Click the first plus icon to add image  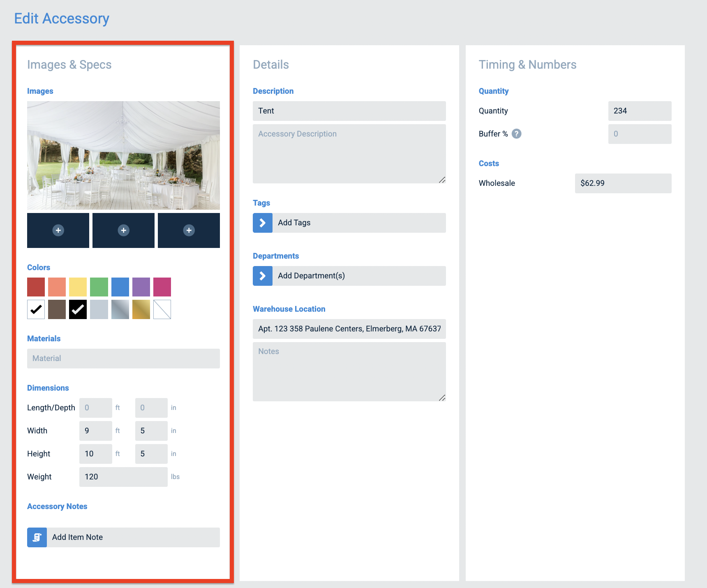[58, 230]
